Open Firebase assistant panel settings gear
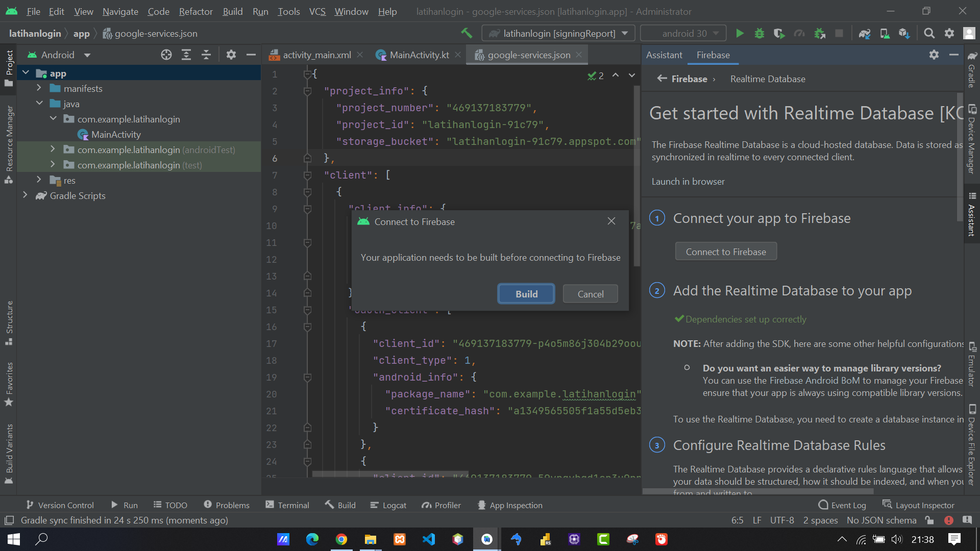 point(934,55)
